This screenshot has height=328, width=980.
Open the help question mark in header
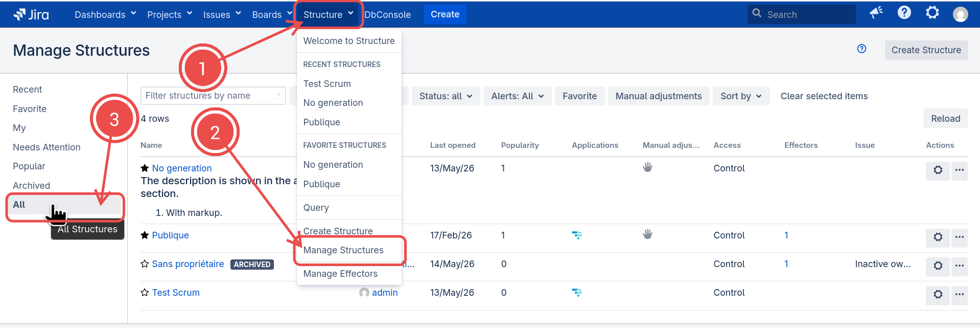(904, 13)
